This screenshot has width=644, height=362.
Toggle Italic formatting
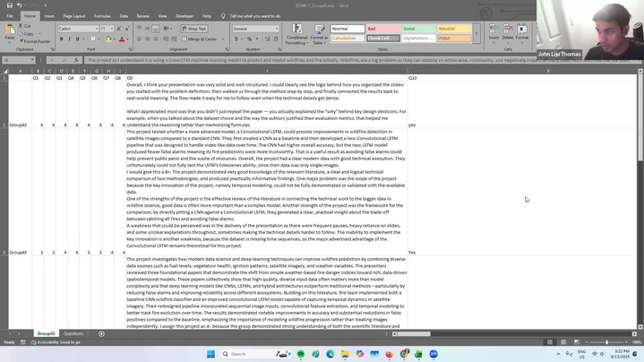pos(70,39)
